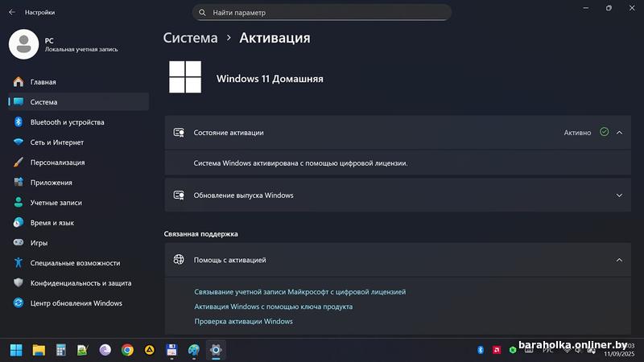Open the floppy disk taskbar app

pyautogui.click(x=171, y=350)
